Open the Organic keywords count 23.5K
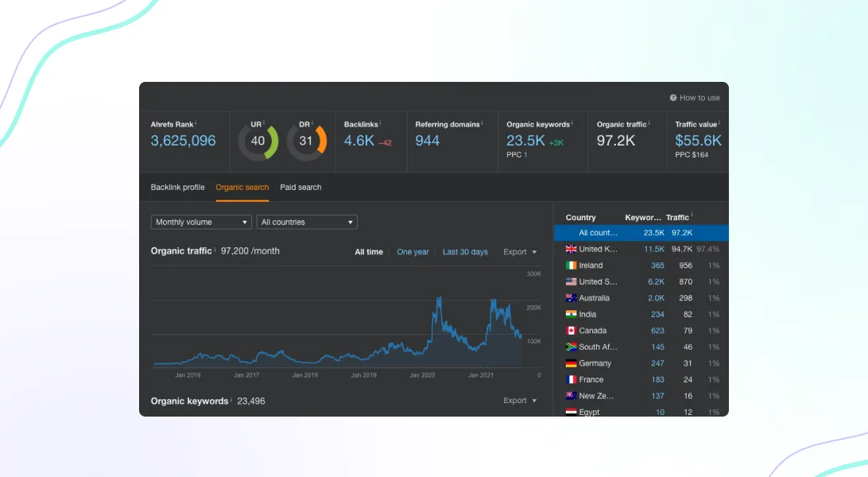This screenshot has width=868, height=477. pos(526,141)
